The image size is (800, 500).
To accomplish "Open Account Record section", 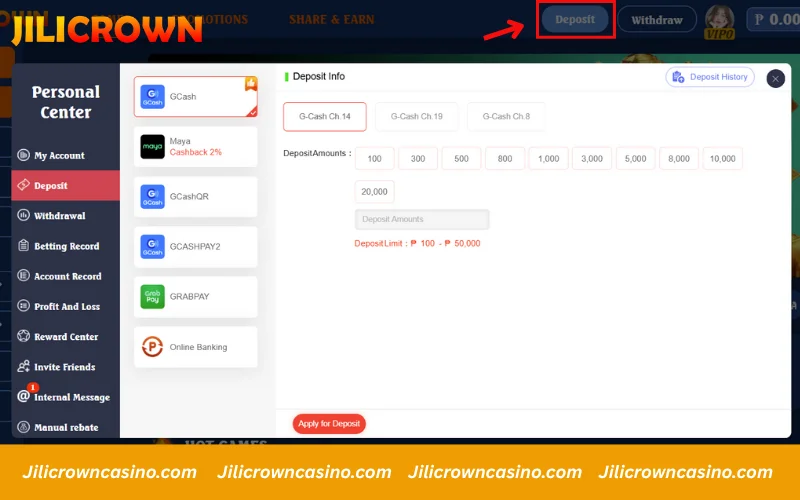I will [x=65, y=276].
